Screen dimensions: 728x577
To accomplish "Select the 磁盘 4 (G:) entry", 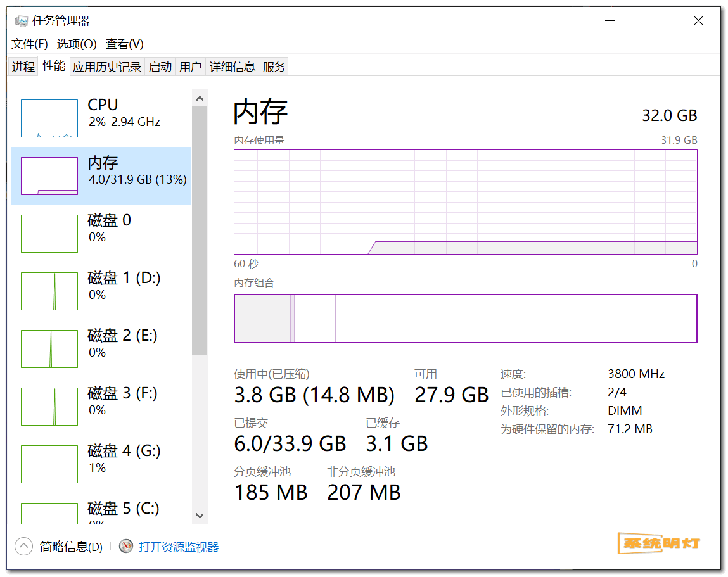I will click(101, 464).
